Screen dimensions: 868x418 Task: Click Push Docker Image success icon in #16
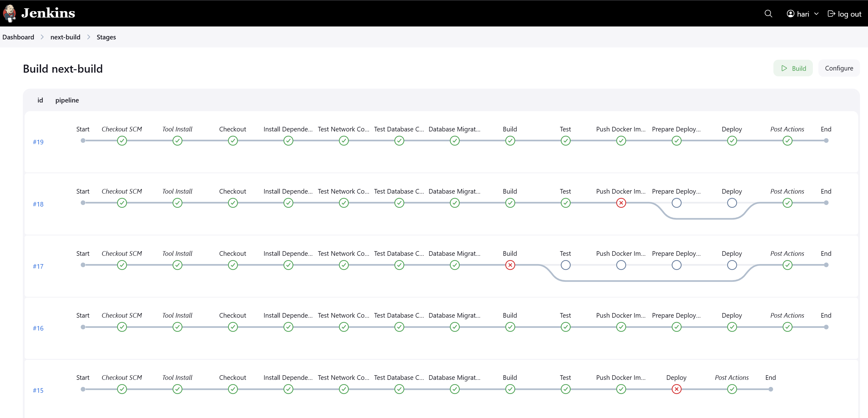coord(621,327)
